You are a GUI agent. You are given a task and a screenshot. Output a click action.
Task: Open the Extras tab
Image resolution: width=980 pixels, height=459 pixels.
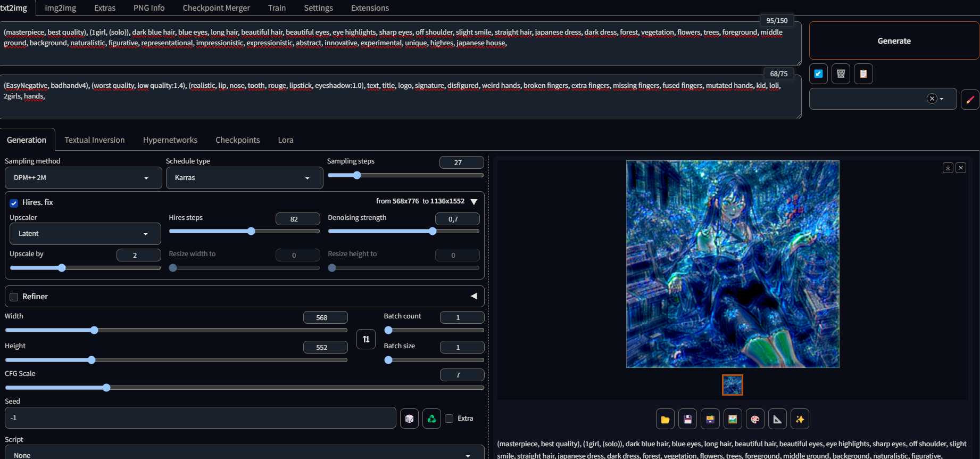(105, 8)
